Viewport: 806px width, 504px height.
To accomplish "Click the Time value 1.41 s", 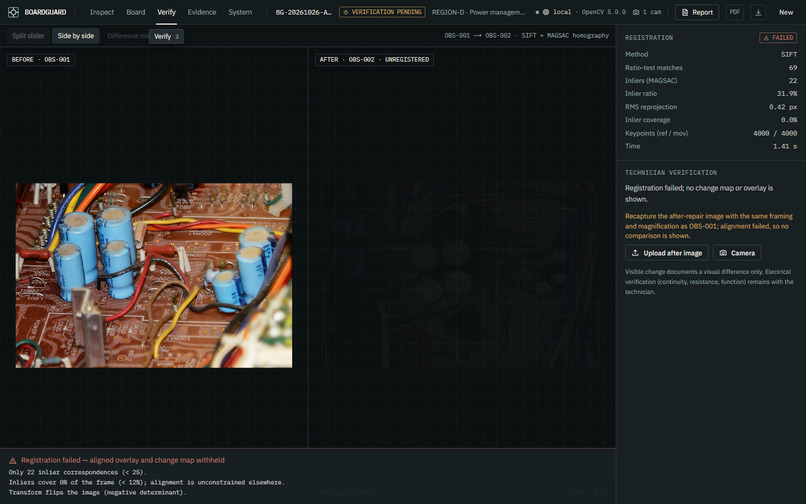I will point(785,146).
